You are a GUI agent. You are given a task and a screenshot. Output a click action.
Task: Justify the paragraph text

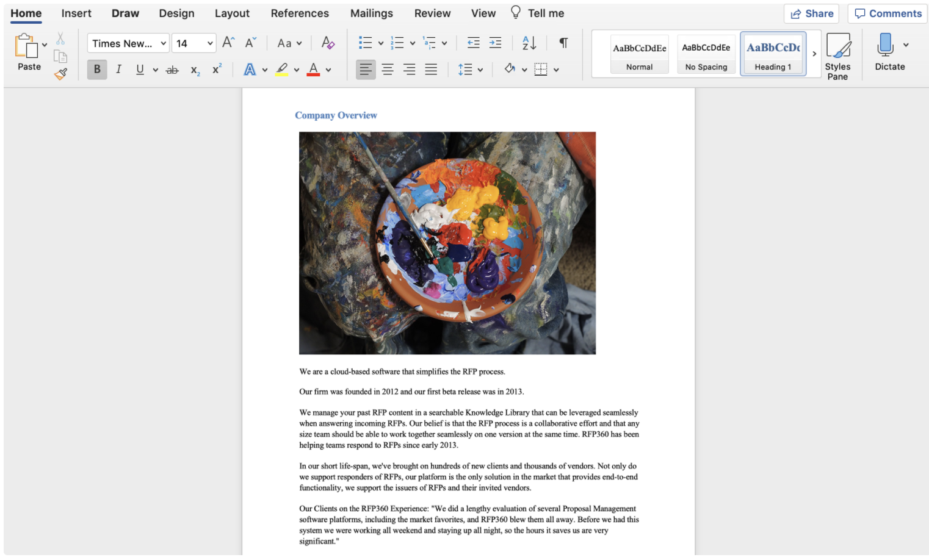click(x=431, y=70)
